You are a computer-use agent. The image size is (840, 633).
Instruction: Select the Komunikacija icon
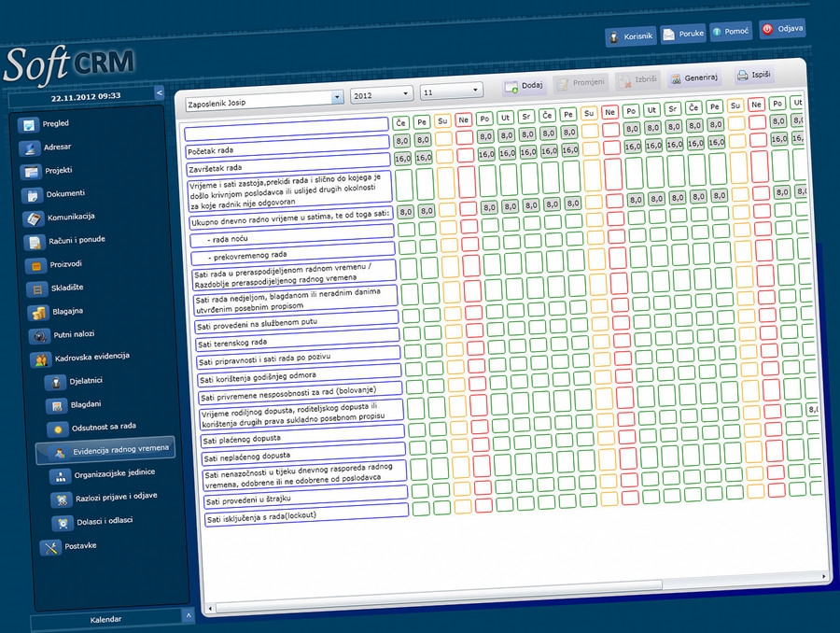click(34, 218)
